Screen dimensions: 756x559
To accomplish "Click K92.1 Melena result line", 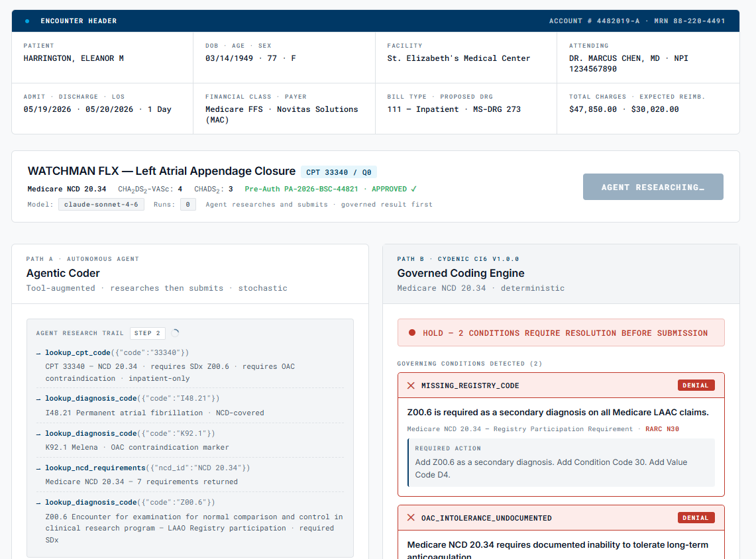I will [137, 447].
